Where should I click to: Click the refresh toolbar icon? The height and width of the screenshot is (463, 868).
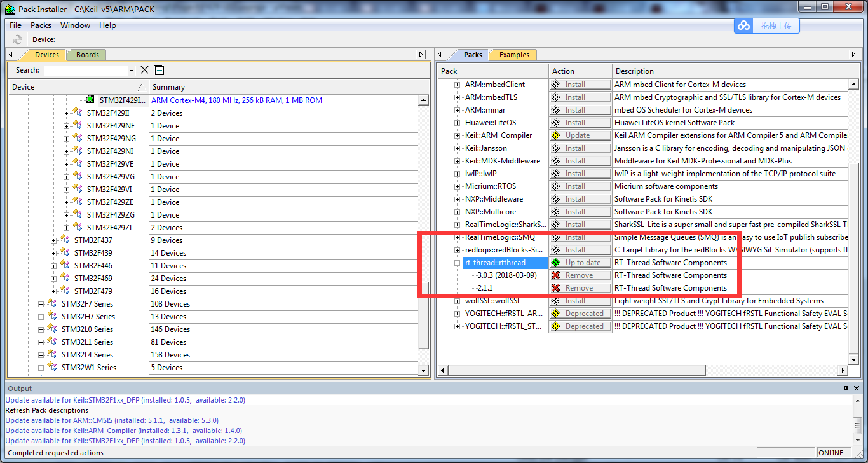click(x=17, y=39)
